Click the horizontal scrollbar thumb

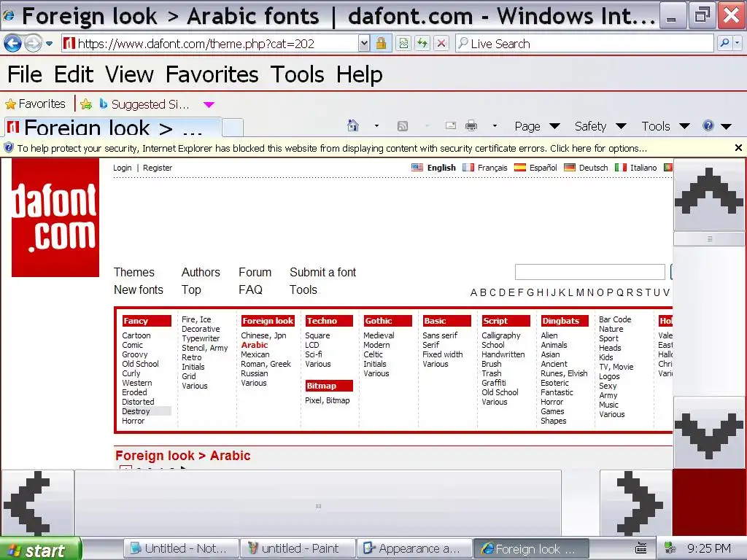[318, 505]
